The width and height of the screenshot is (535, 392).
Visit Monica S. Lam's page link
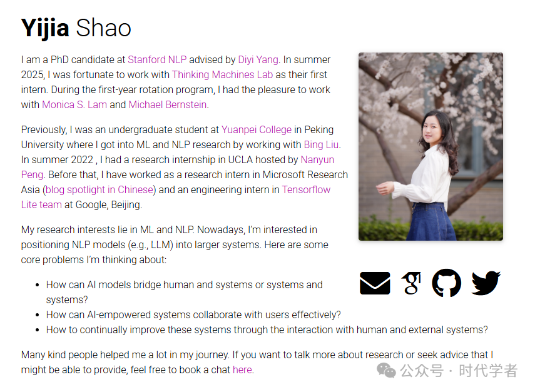click(74, 105)
